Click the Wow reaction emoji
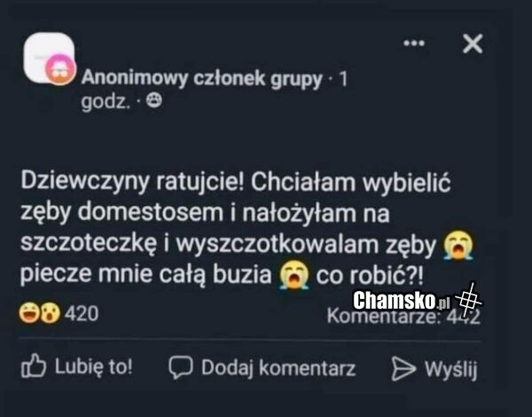The width and height of the screenshot is (532, 417). point(51,312)
